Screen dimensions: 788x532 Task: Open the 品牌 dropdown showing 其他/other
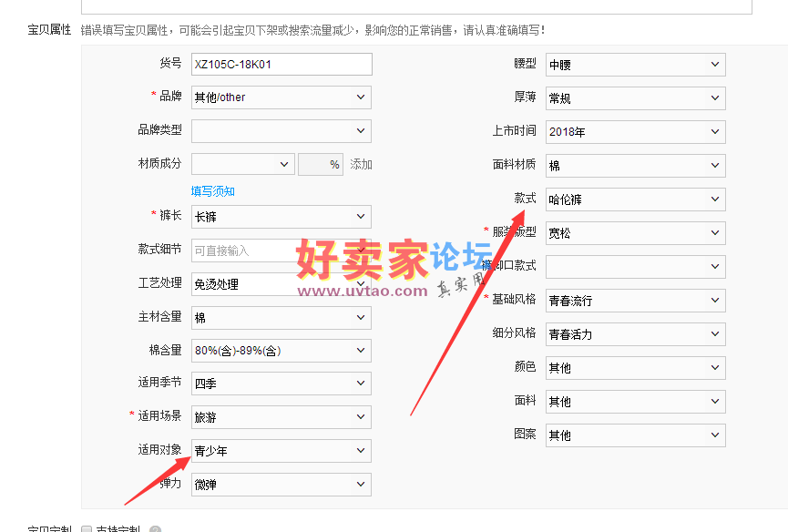click(x=281, y=97)
